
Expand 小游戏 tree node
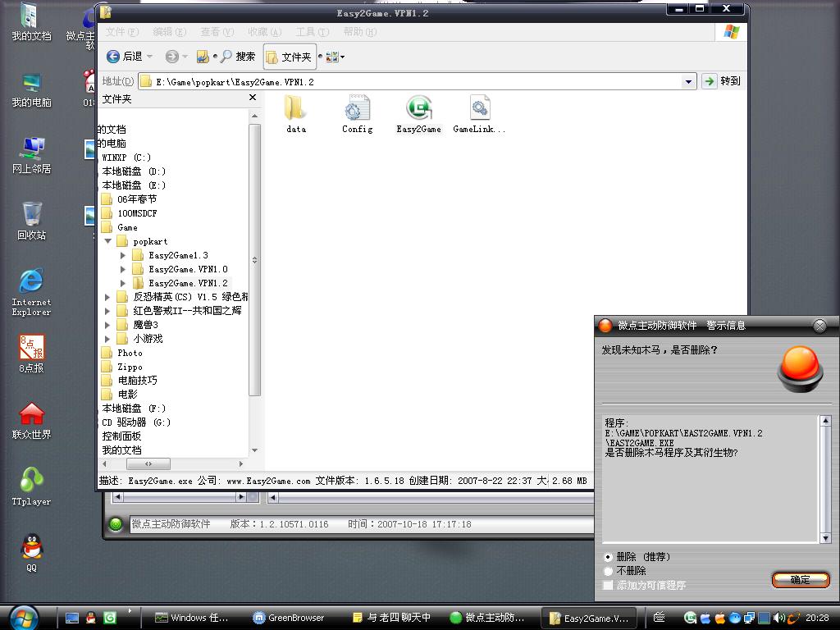pyautogui.click(x=107, y=339)
